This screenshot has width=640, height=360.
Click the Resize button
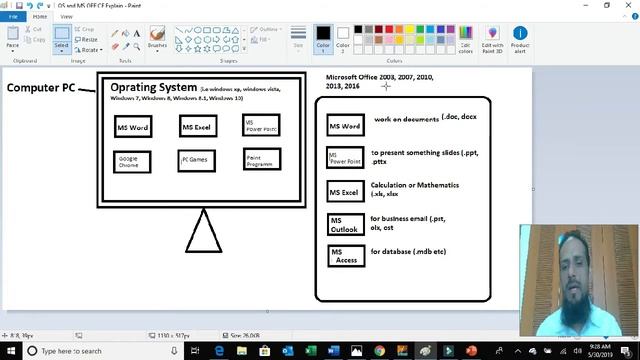[87, 40]
